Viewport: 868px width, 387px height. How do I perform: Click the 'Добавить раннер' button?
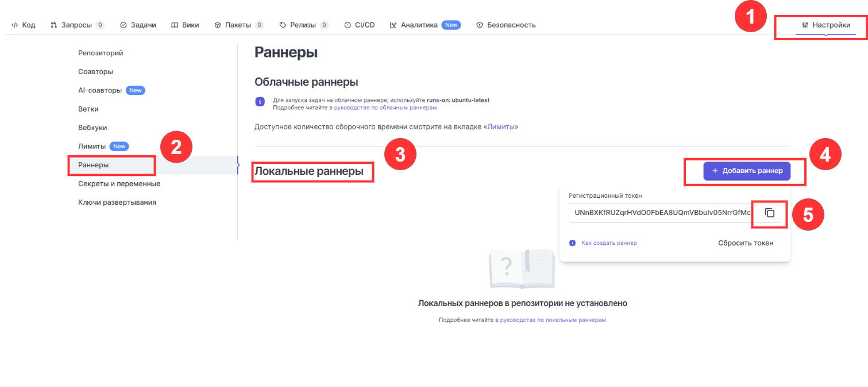pos(747,171)
